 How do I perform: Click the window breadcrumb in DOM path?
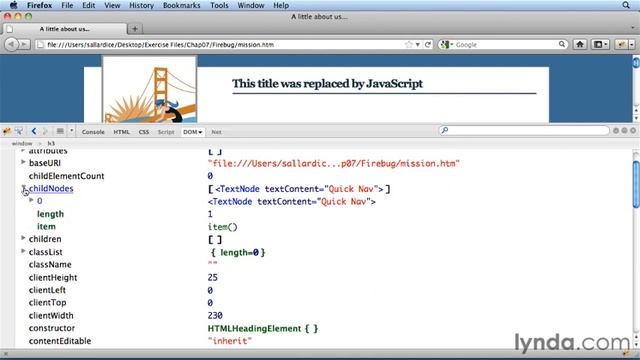tap(22, 143)
